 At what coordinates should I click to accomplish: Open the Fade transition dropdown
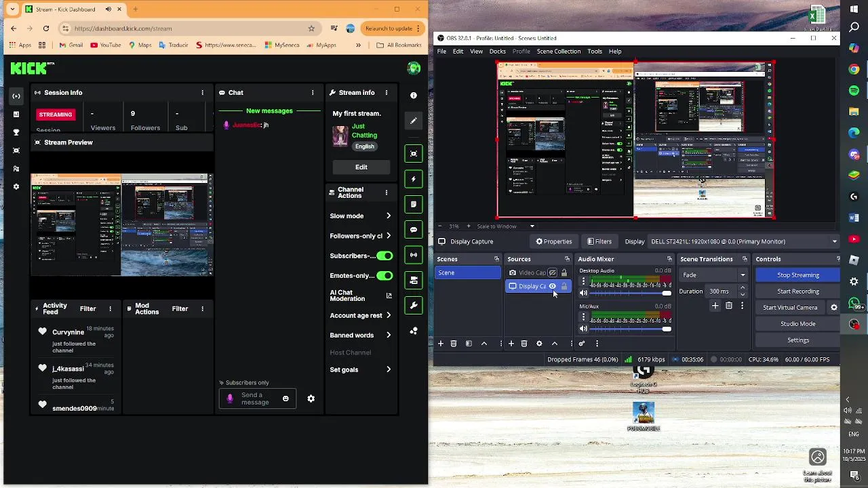[x=714, y=274]
